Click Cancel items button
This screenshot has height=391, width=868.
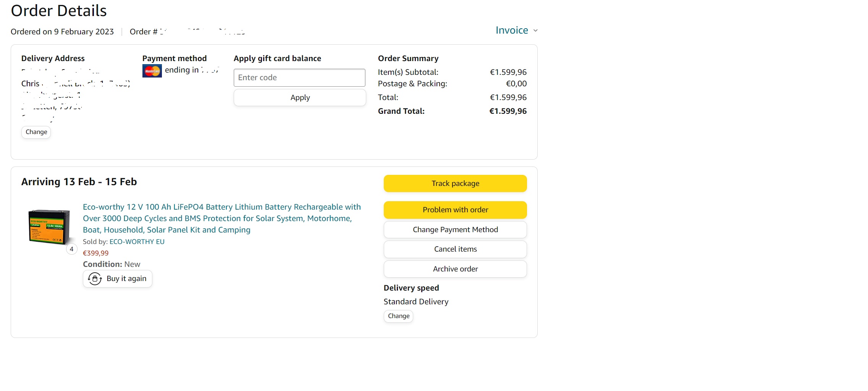pyautogui.click(x=455, y=249)
